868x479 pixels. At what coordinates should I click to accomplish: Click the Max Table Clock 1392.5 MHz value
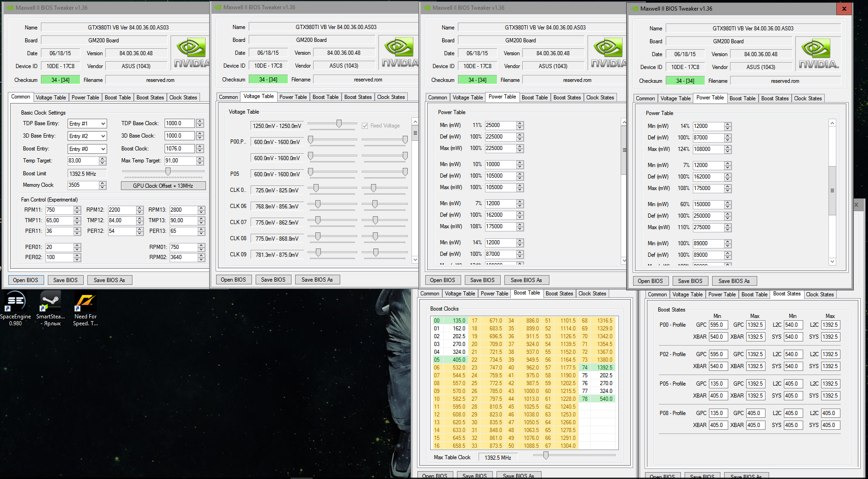point(498,458)
